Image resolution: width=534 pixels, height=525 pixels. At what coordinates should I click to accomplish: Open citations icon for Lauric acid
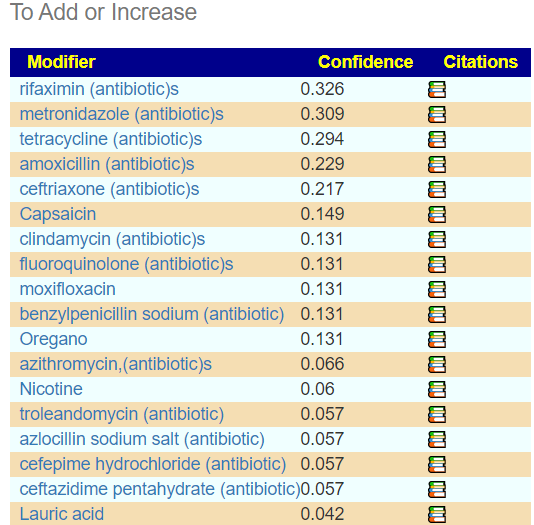(437, 514)
